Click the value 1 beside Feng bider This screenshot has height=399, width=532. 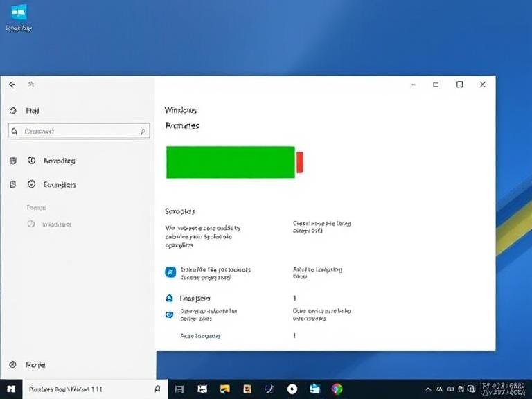pos(294,299)
